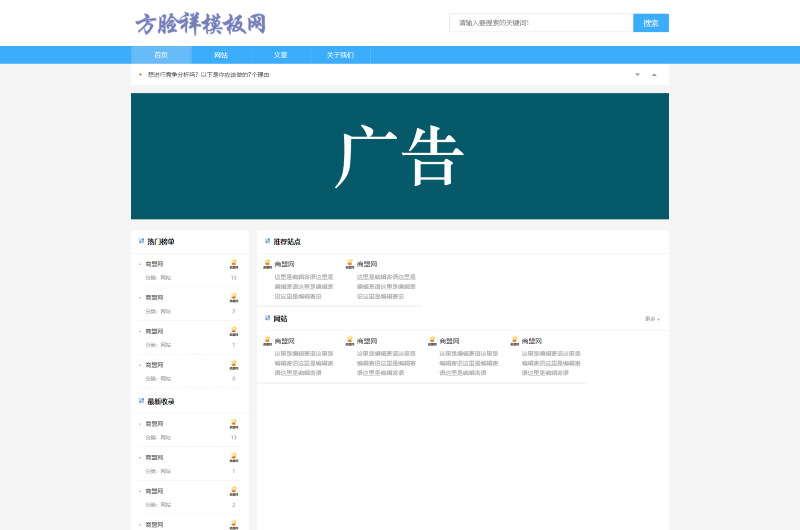
Task: Click the 热门榜单 section heading text
Action: [x=161, y=242]
